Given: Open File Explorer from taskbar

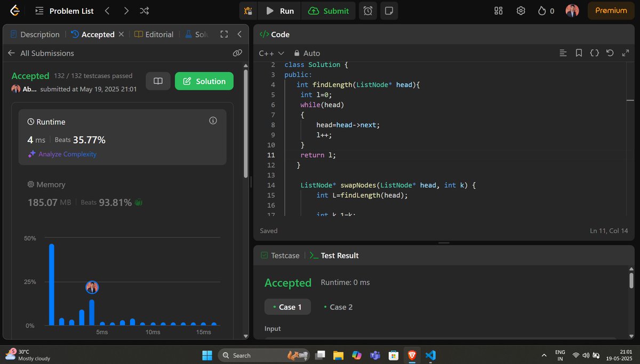Looking at the screenshot, I should pos(338,355).
